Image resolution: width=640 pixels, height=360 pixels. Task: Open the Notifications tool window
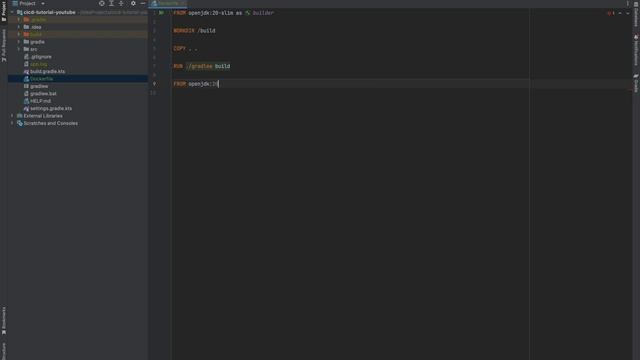pos(636,50)
